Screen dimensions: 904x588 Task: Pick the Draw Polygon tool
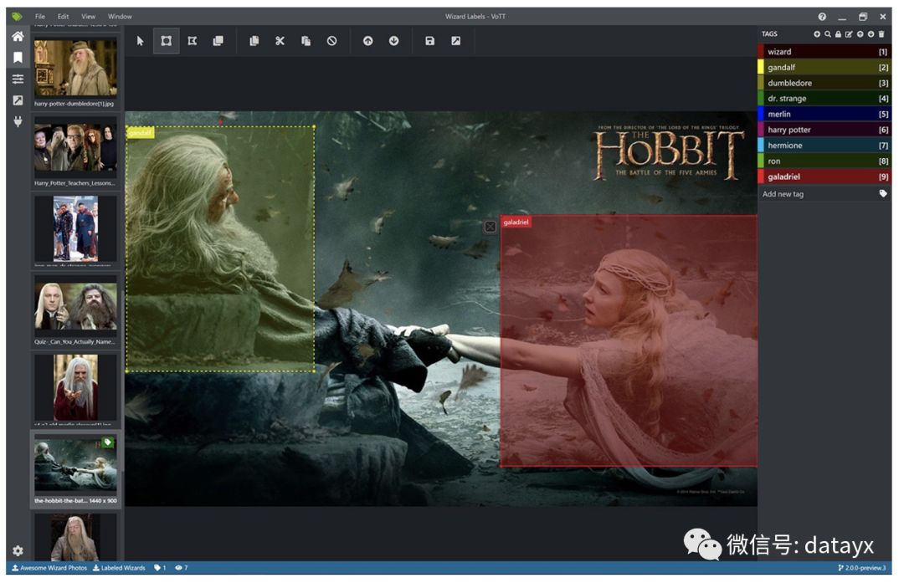click(x=192, y=40)
